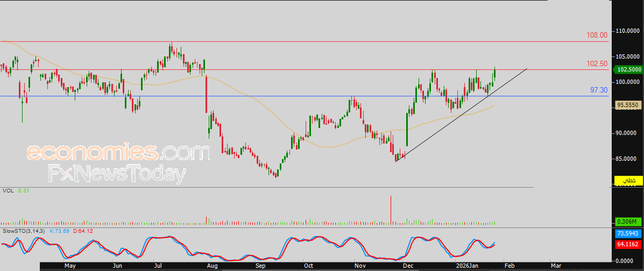Click the yellow Arabic scale-type tag
The height and width of the screenshot is (271, 644).
click(x=627, y=181)
